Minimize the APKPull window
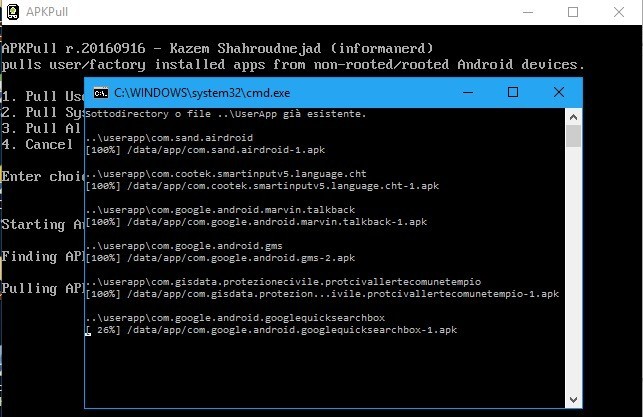 point(525,12)
